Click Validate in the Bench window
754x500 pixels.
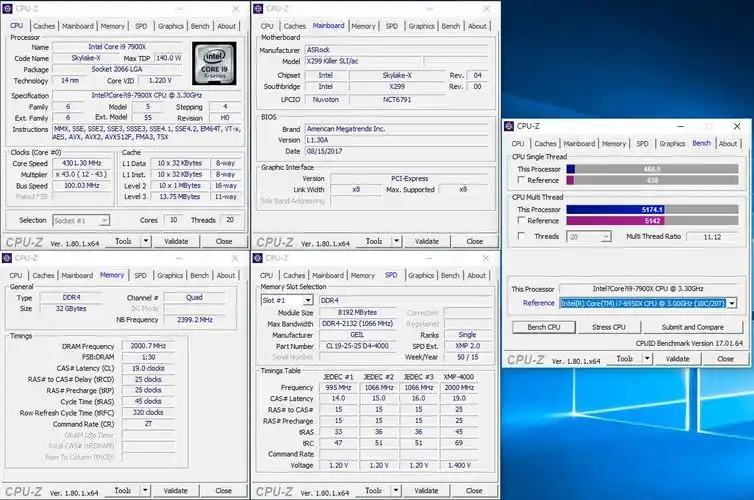677,359
